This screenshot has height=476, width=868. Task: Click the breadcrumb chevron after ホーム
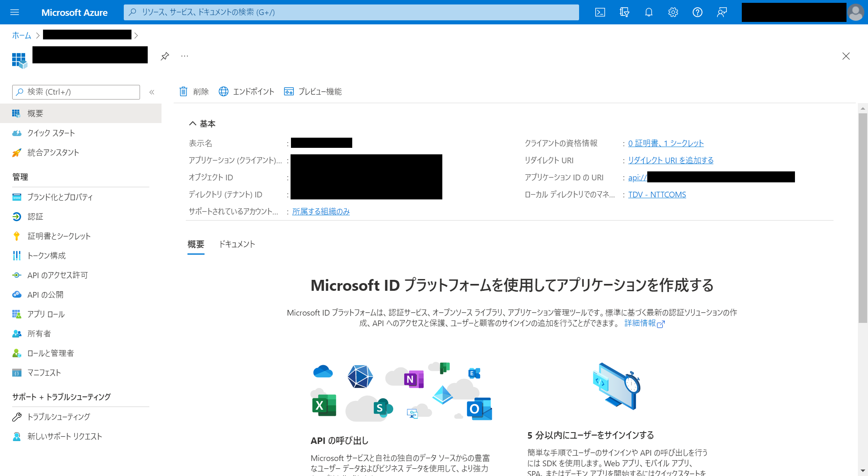click(38, 35)
